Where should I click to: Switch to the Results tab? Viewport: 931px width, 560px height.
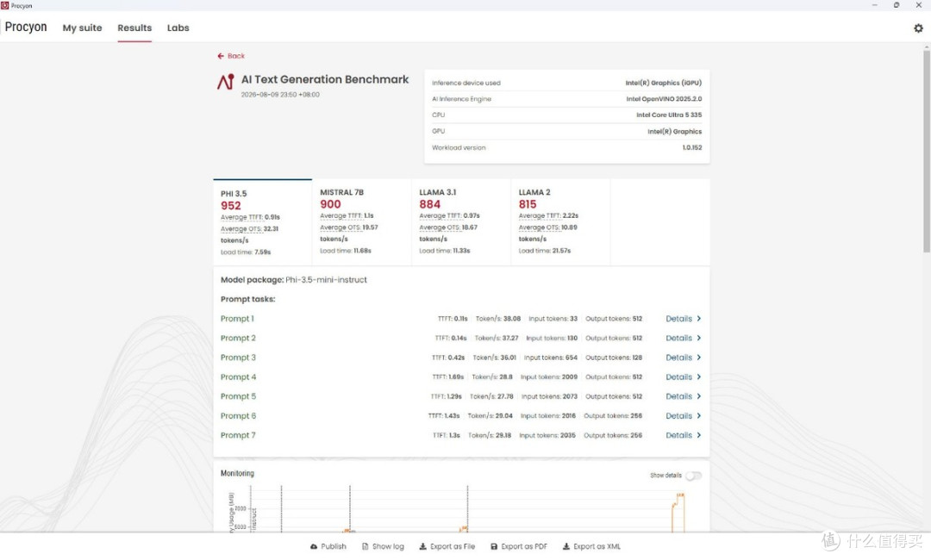point(134,28)
